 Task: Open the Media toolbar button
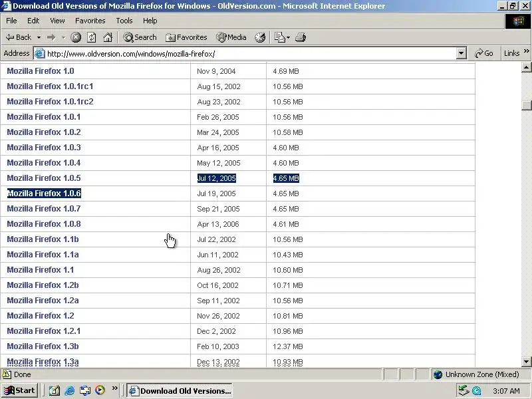coord(231,37)
